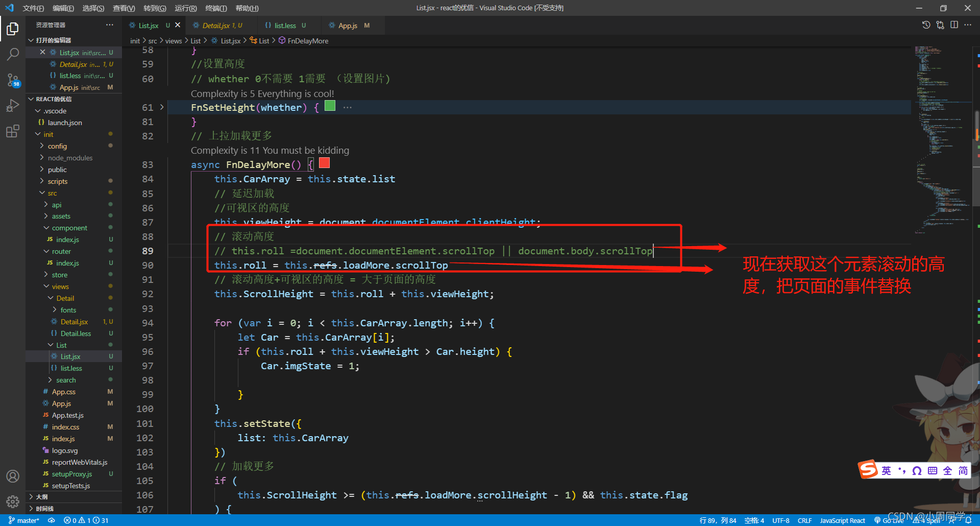Screen dimensions: 980x526
Task: Click views in the breadcrumb path
Action: pos(174,41)
